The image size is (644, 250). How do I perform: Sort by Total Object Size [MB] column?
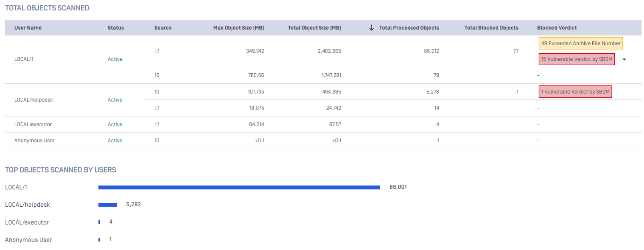pyautogui.click(x=314, y=28)
